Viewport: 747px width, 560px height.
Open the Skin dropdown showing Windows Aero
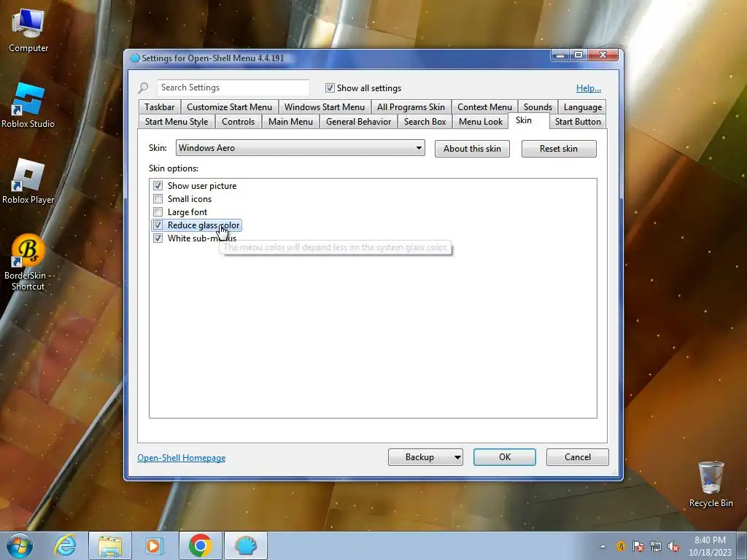tap(301, 148)
